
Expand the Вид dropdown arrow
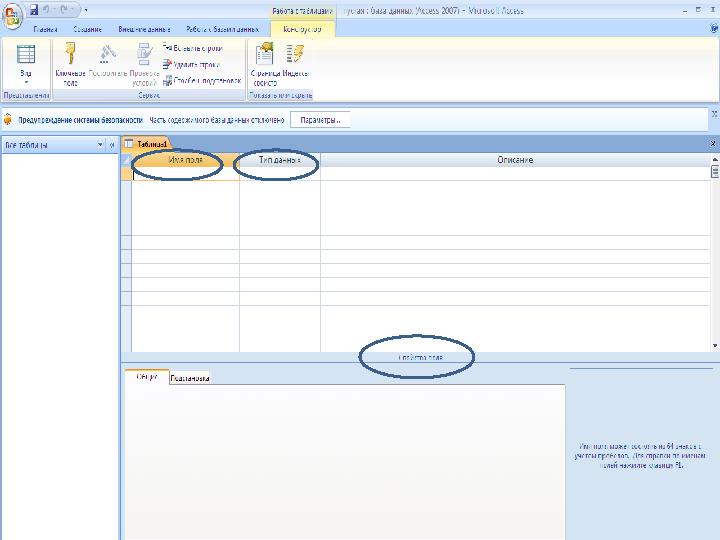click(x=26, y=82)
